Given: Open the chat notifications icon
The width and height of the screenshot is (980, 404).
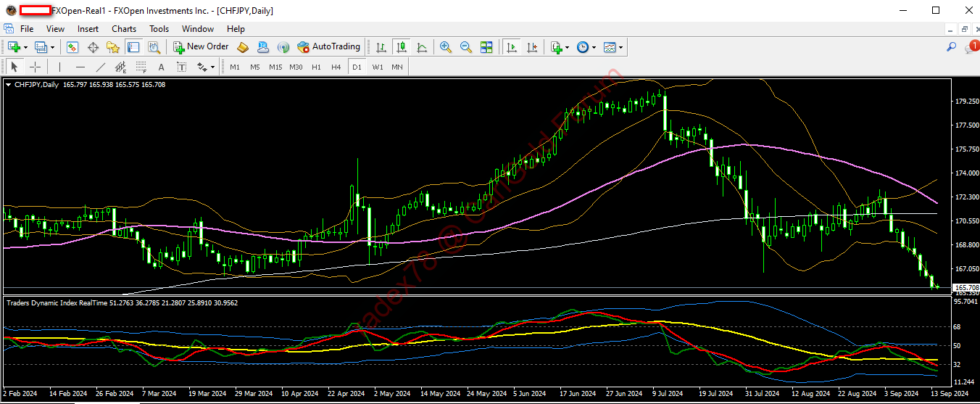Looking at the screenshot, I should 971,47.
